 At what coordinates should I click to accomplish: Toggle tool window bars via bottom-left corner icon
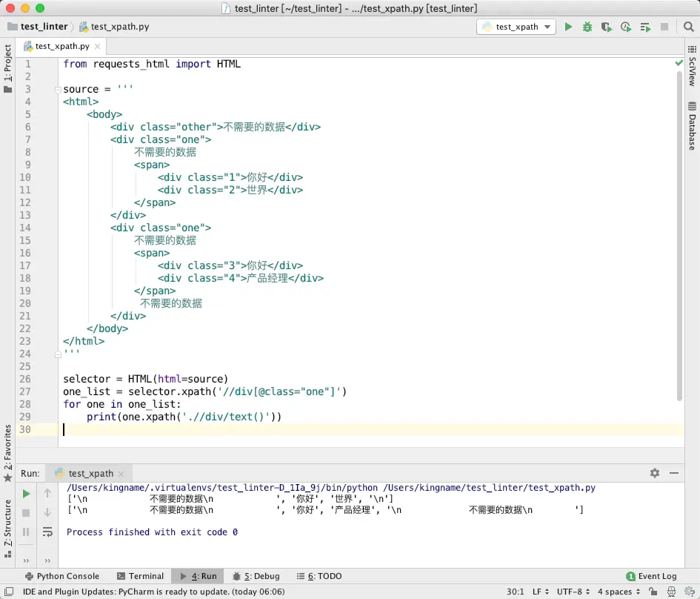8,592
